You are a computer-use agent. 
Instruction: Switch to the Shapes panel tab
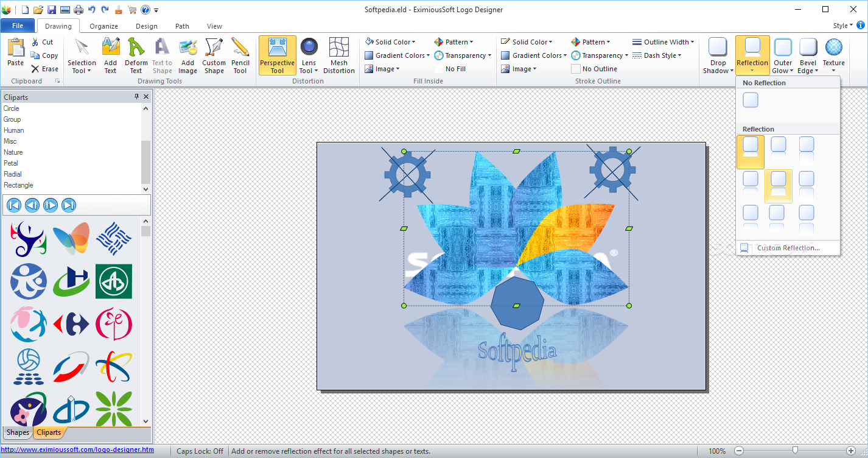coord(18,432)
